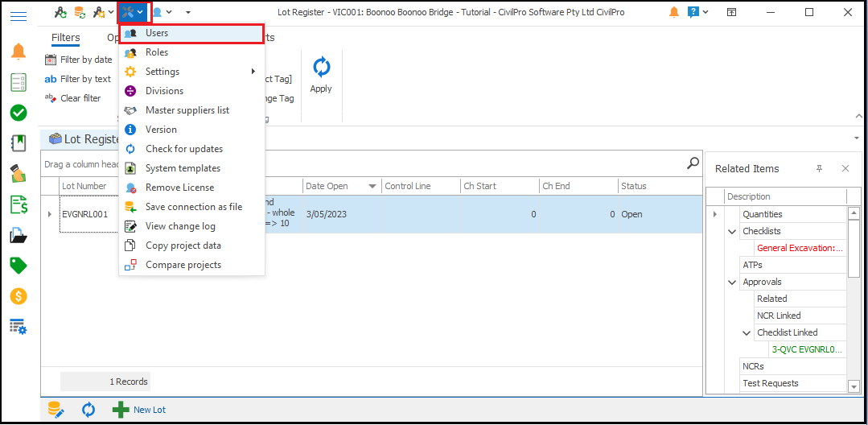Viewport: 868px width, 425px height.
Task: Open the green checkmark sidebar icon
Action: 19,113
